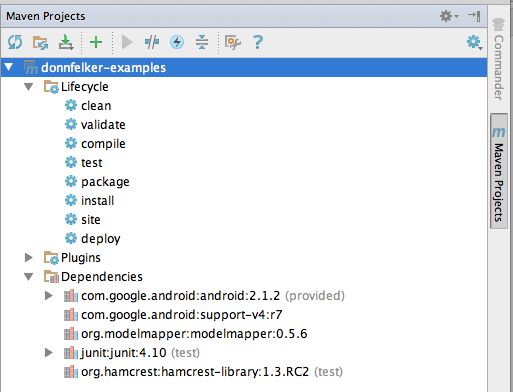This screenshot has width=513, height=392.
Task: Select the deploy lifecycle goal
Action: [101, 239]
